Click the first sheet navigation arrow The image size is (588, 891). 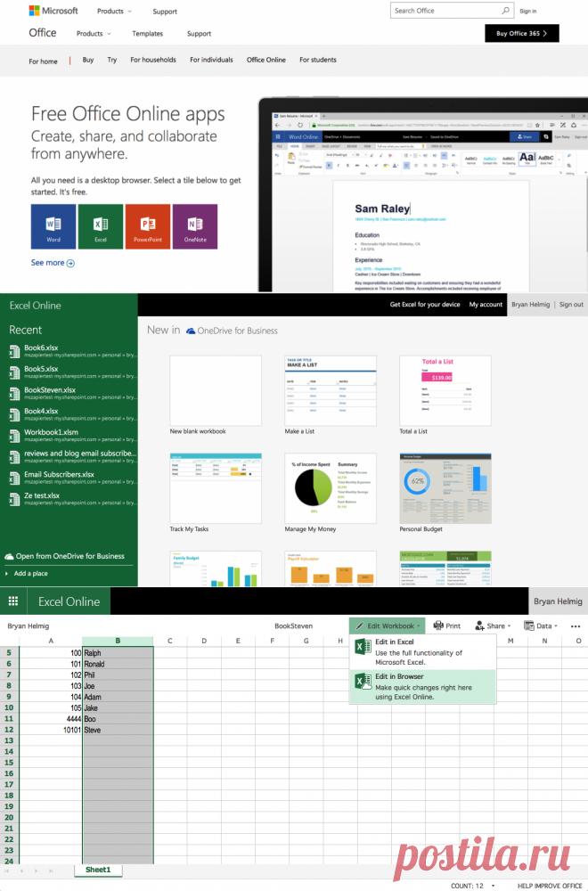[x=7, y=871]
